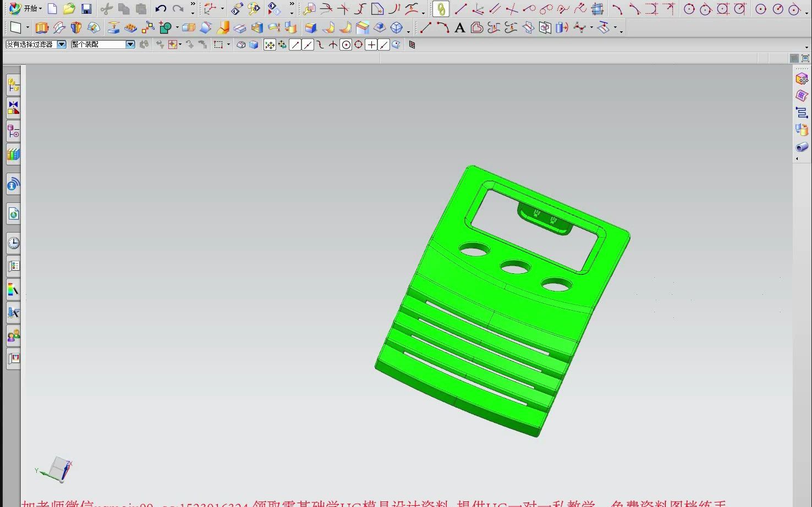Open the Text tool with the A icon
This screenshot has width=812, height=507.
tap(460, 27)
